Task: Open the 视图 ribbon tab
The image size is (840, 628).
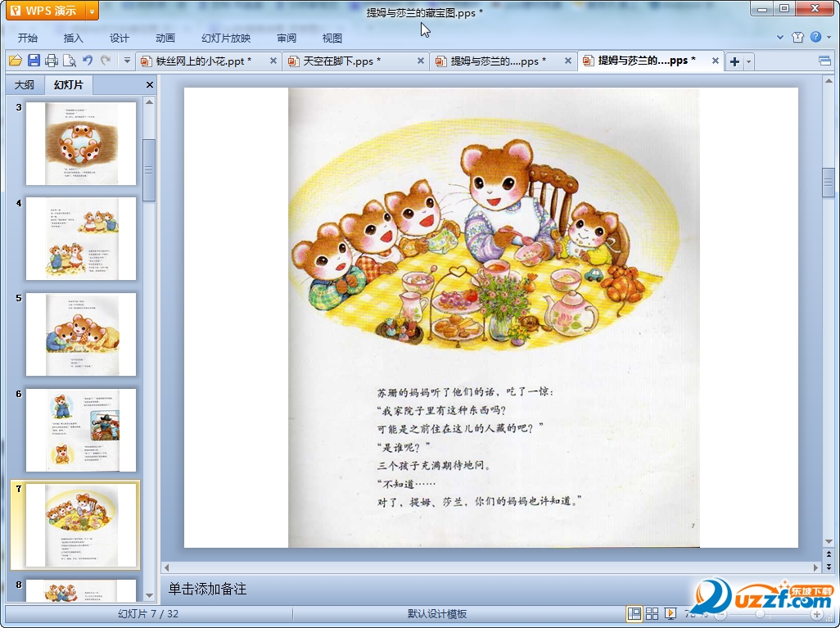Action: [x=332, y=38]
